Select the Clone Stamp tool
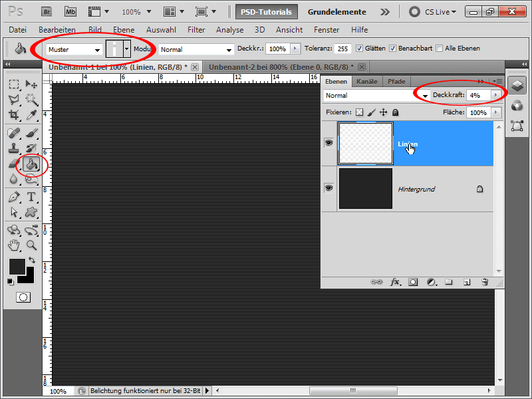The image size is (532, 399). (13, 148)
